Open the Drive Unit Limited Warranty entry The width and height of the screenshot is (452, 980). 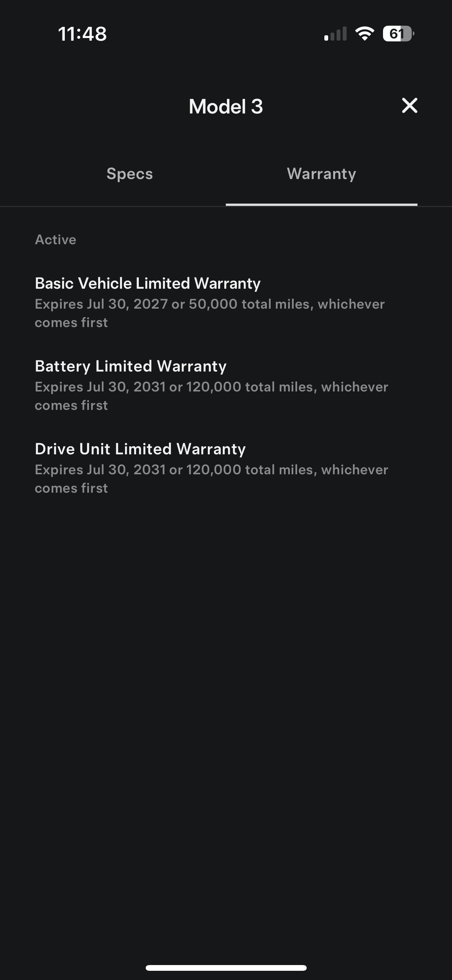140,449
